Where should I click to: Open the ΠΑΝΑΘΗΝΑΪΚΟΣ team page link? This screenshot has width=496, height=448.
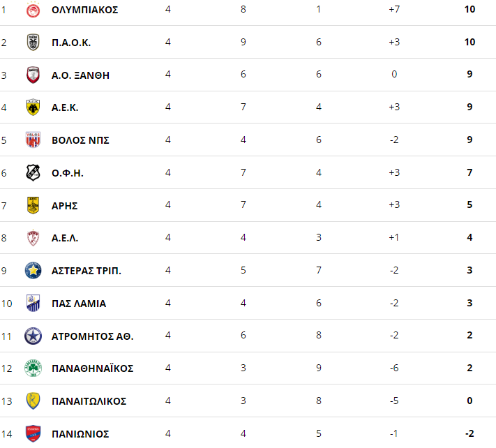[x=93, y=368]
